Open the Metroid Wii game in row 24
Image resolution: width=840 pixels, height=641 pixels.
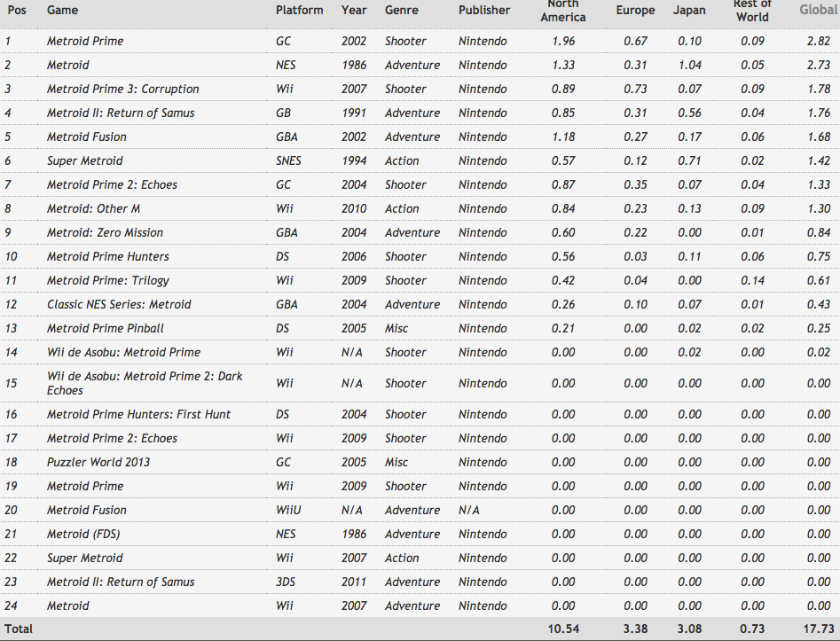pos(68,606)
